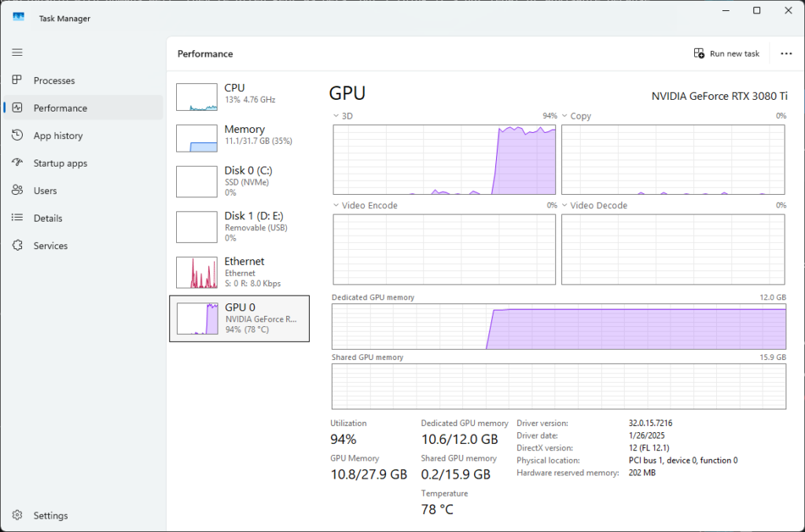Click the 3D utilization graph area
This screenshot has height=532, width=805.
(444, 160)
